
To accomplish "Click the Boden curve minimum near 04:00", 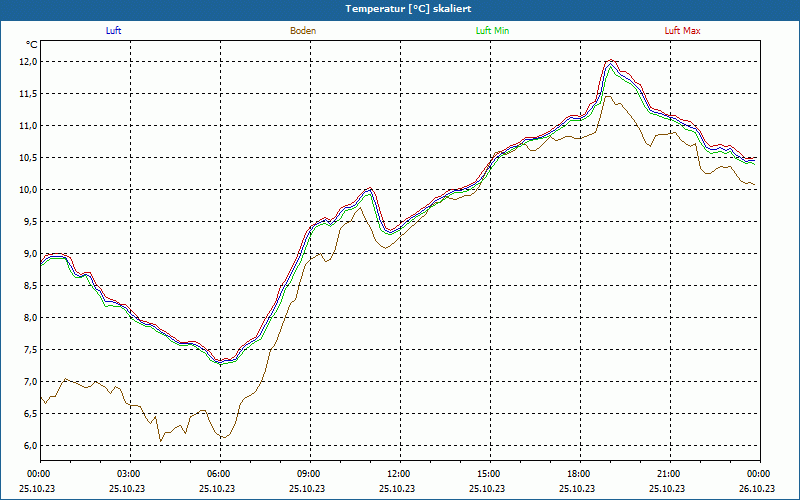I will click(x=161, y=441).
